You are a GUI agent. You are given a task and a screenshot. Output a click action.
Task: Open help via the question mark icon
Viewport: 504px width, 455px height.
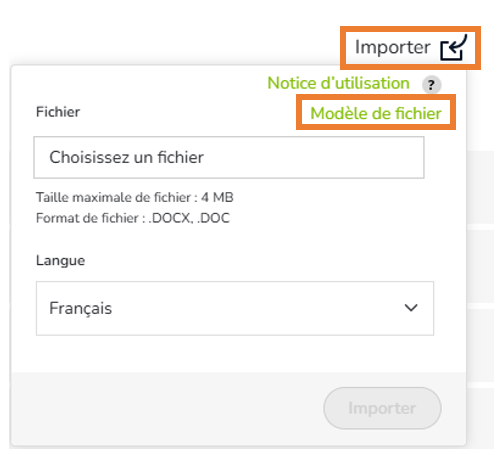(431, 85)
